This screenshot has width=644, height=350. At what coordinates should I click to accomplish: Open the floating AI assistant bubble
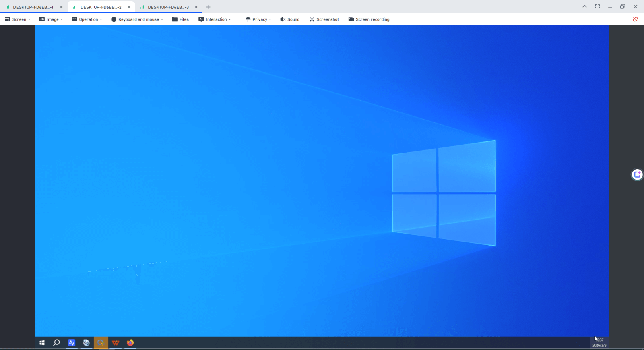coord(637,174)
